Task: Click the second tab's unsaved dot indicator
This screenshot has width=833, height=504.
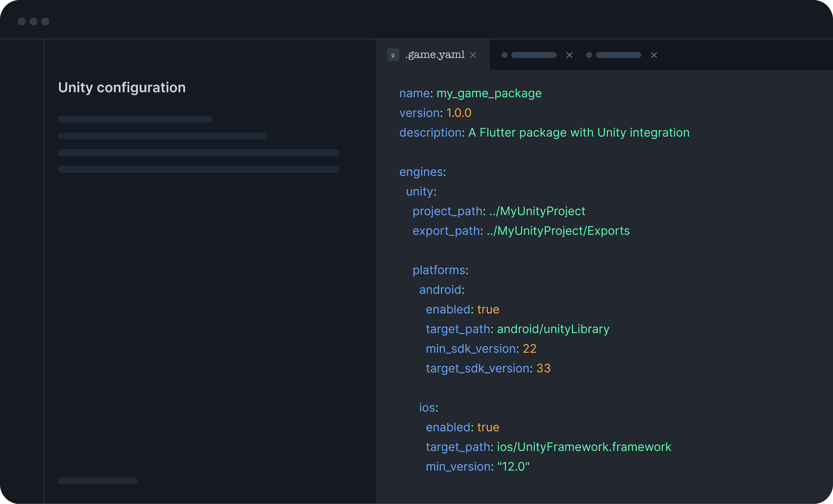Action: click(505, 55)
